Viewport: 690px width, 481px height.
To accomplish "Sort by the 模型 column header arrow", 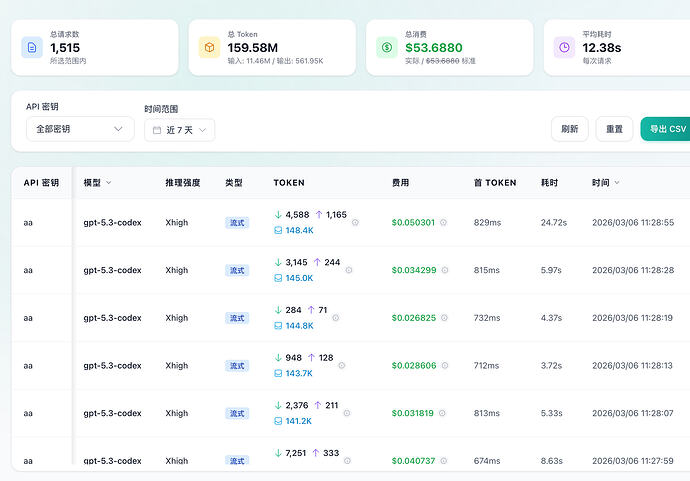I will click(109, 183).
